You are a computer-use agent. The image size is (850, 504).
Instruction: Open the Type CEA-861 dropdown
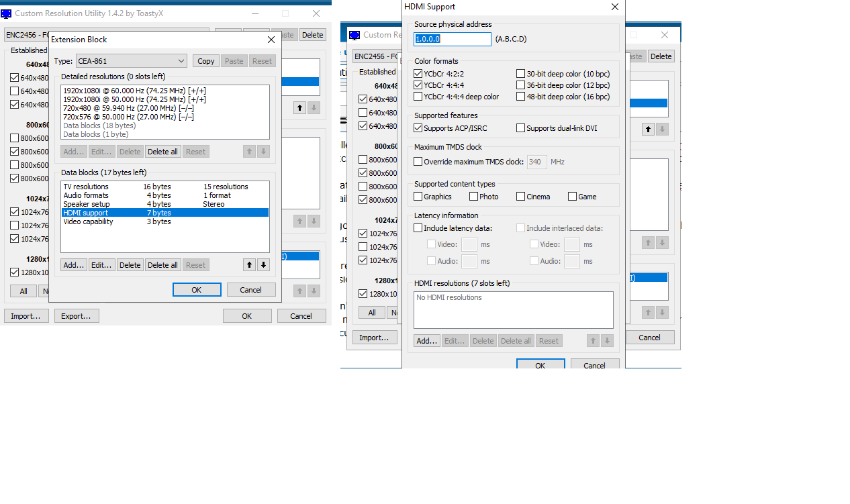131,61
